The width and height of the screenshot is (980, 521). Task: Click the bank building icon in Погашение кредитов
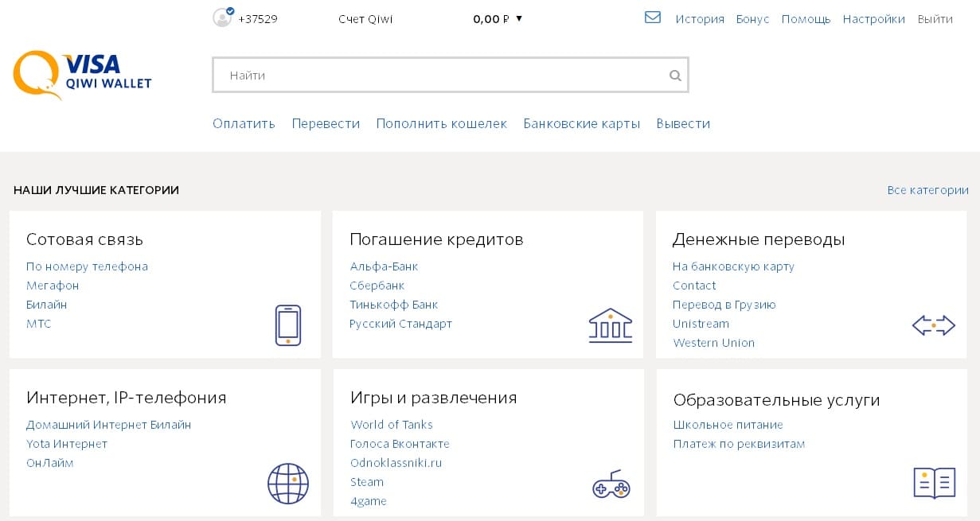pos(611,325)
